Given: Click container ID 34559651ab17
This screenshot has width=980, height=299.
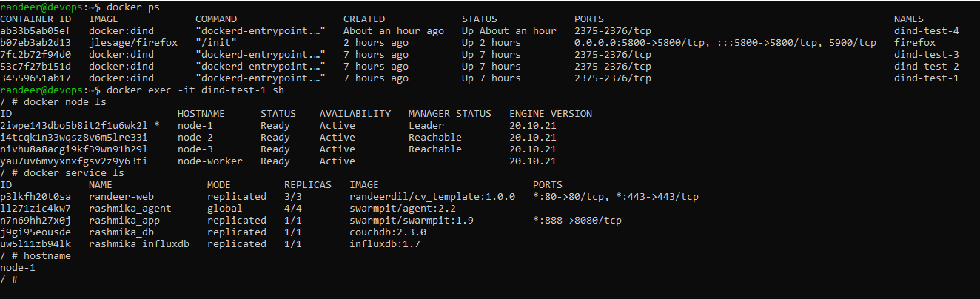Looking at the screenshot, I should [x=36, y=78].
